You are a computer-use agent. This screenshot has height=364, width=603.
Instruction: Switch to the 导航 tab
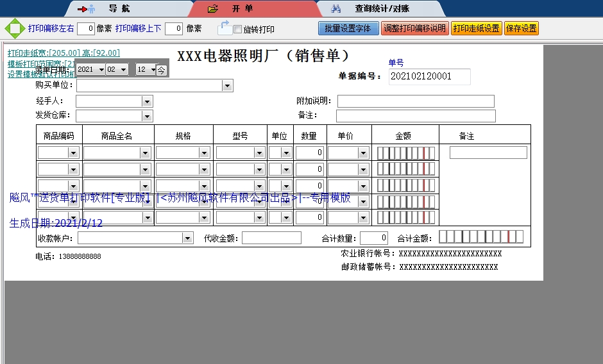pos(119,9)
